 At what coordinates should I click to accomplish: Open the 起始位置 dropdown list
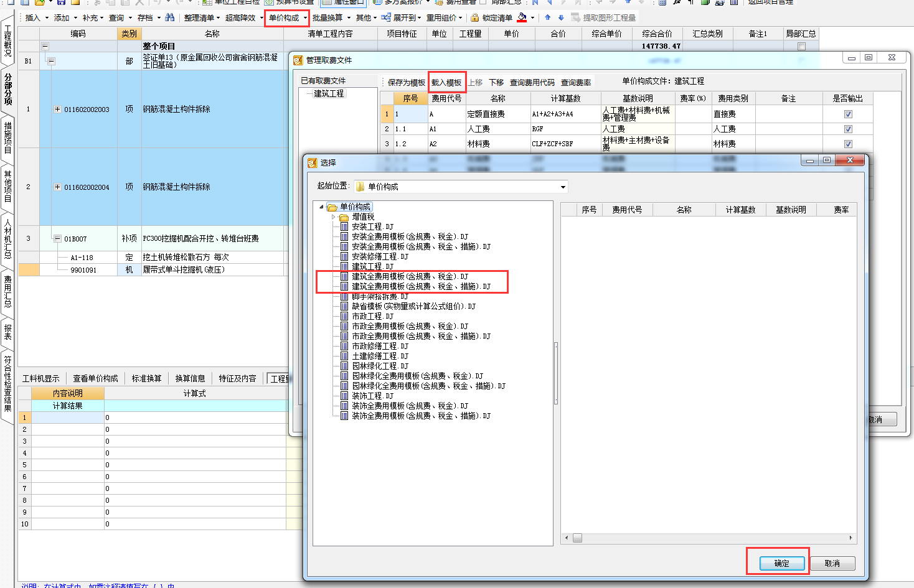[x=563, y=187]
